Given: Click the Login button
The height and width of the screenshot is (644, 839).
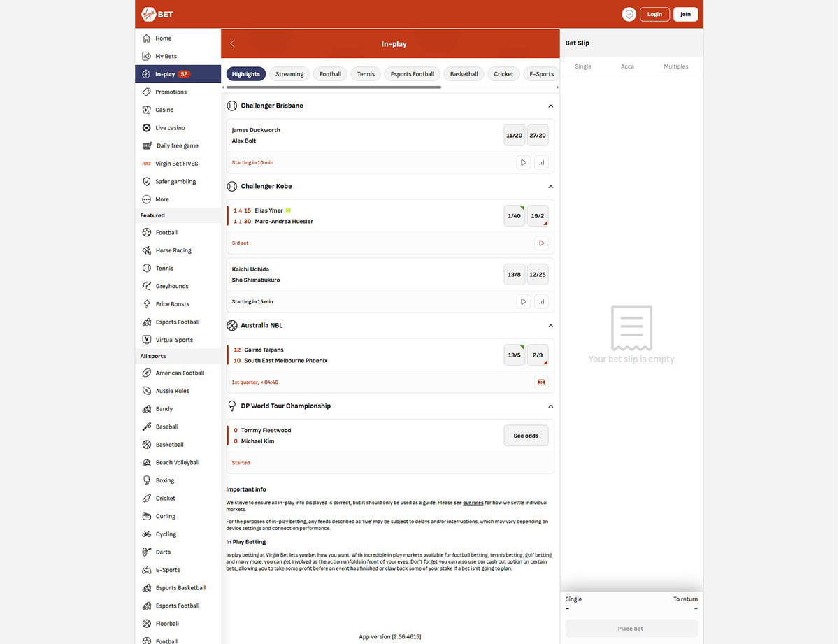Looking at the screenshot, I should pyautogui.click(x=654, y=14).
